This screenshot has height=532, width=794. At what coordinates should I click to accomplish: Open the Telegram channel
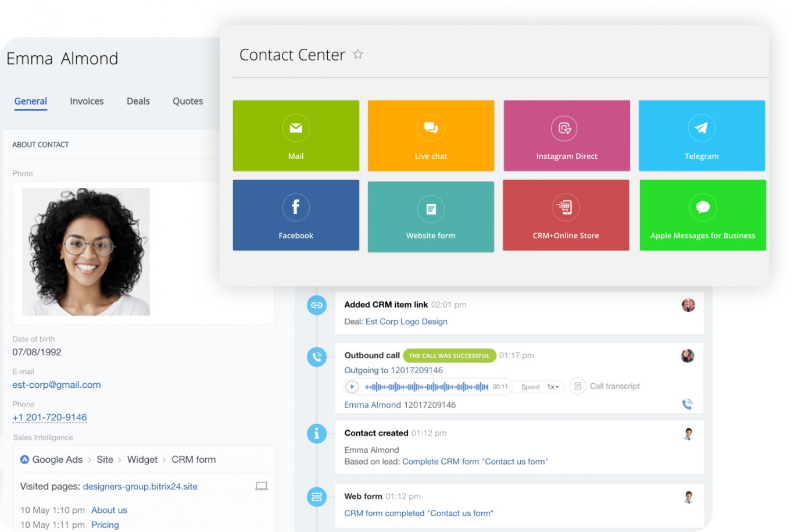[701, 135]
